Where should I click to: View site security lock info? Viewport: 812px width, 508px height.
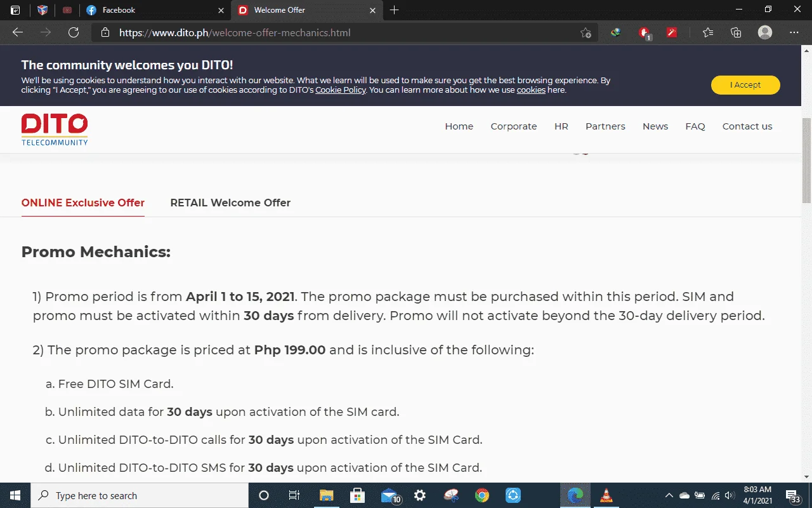point(105,32)
